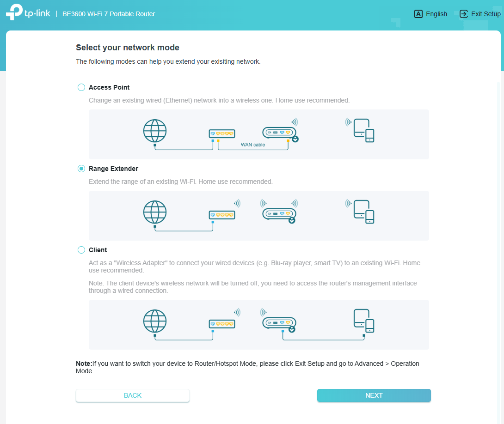Viewport: 504px width, 424px height.
Task: Click the portable router icon in the Client diagram
Action: pos(279,324)
